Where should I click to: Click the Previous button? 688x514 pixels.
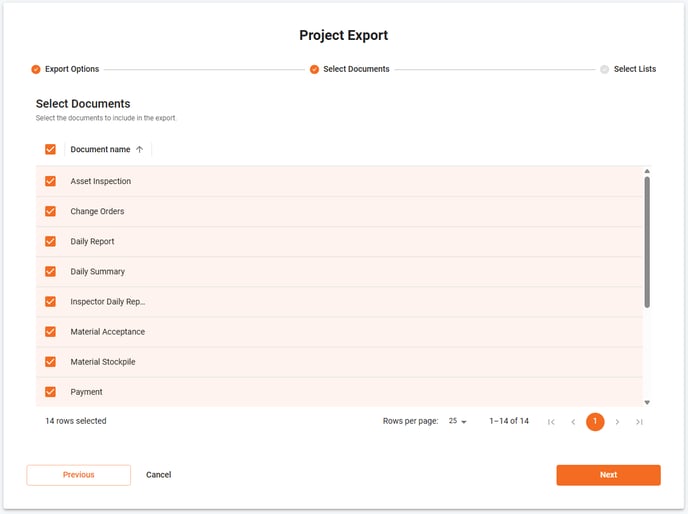pos(78,475)
